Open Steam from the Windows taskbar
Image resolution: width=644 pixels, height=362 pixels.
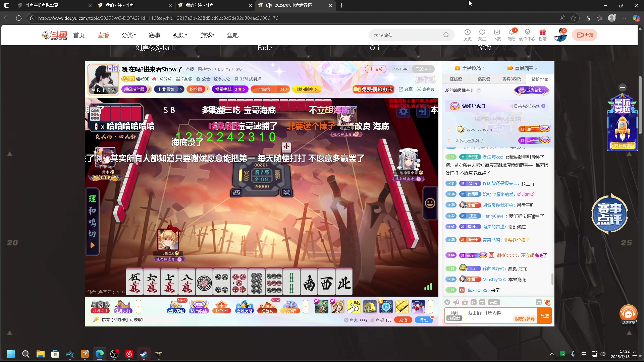coord(144,354)
